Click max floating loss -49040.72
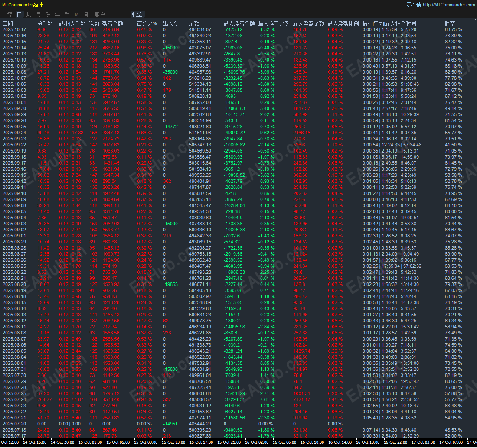Image resolution: width=477 pixels, height=448 pixels. pyautogui.click(x=234, y=133)
